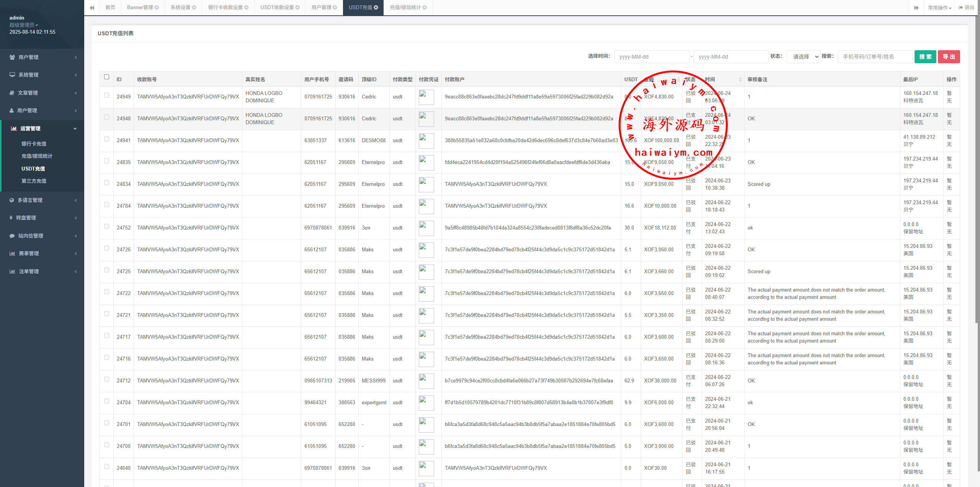Image resolution: width=980 pixels, height=487 pixels.
Task: Close the 充值/提现统计 tab with its X icon
Action: [425, 8]
